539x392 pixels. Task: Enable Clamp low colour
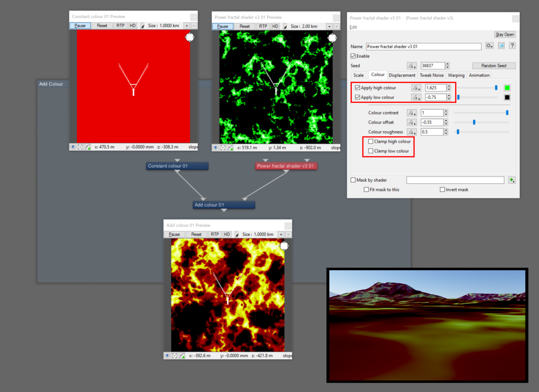pyautogui.click(x=371, y=151)
